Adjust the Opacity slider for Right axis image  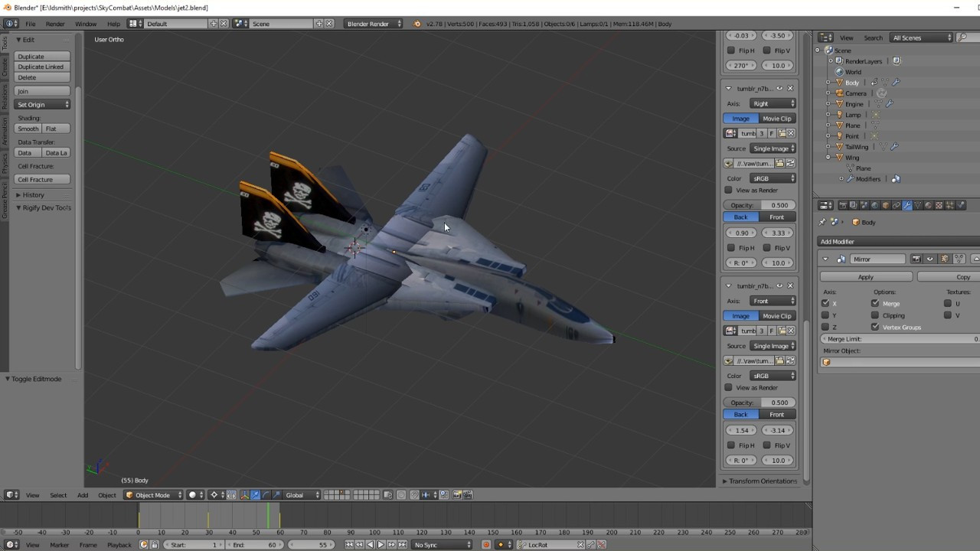759,205
